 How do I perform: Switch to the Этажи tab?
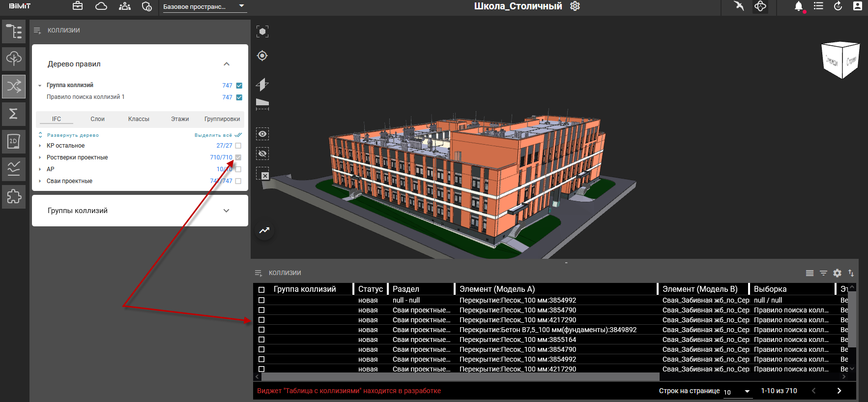[180, 119]
